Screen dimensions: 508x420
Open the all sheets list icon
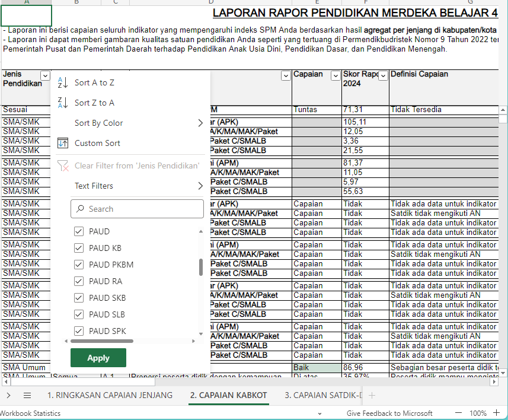tap(27, 395)
